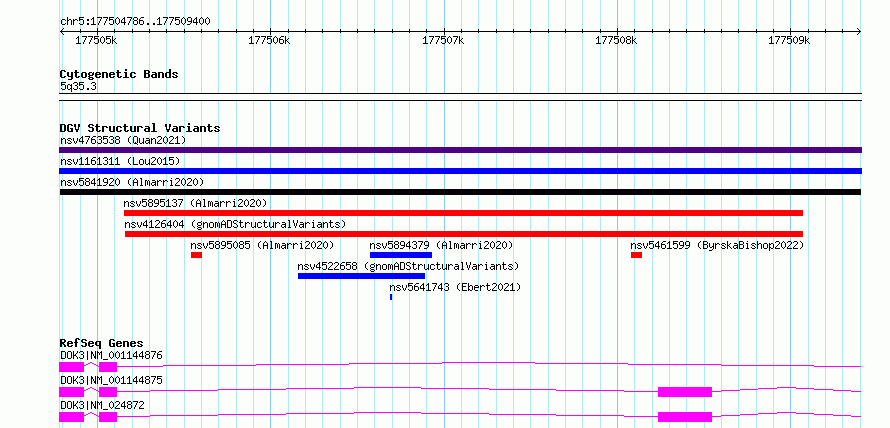Click the blue nsv4522658 gnomAD variant bar
Viewport: 890px width, 428px height.
(361, 276)
